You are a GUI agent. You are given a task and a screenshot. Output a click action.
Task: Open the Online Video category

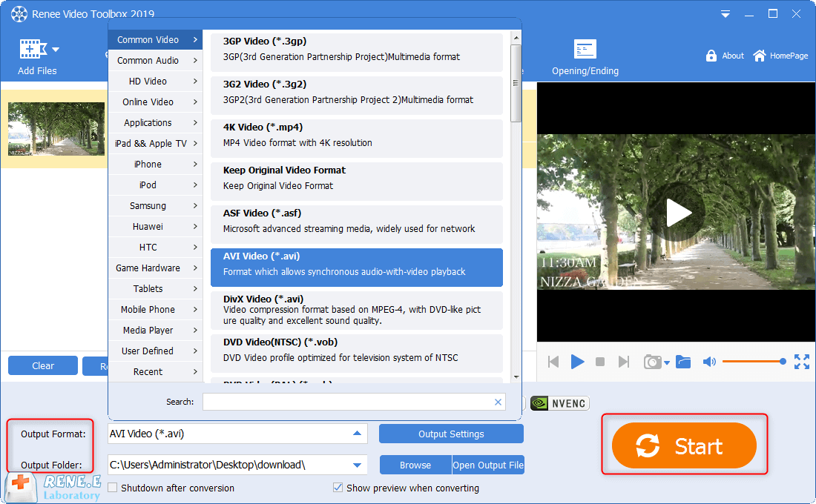pyautogui.click(x=155, y=102)
